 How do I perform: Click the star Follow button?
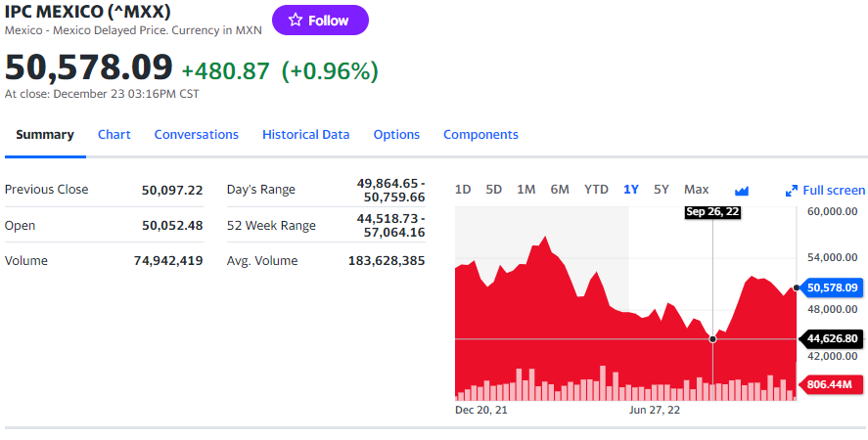[320, 21]
